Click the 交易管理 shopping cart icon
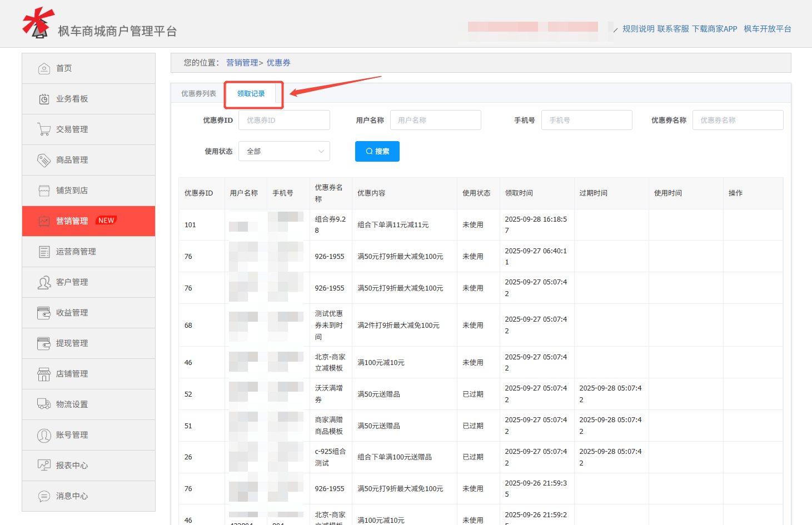 (44, 129)
